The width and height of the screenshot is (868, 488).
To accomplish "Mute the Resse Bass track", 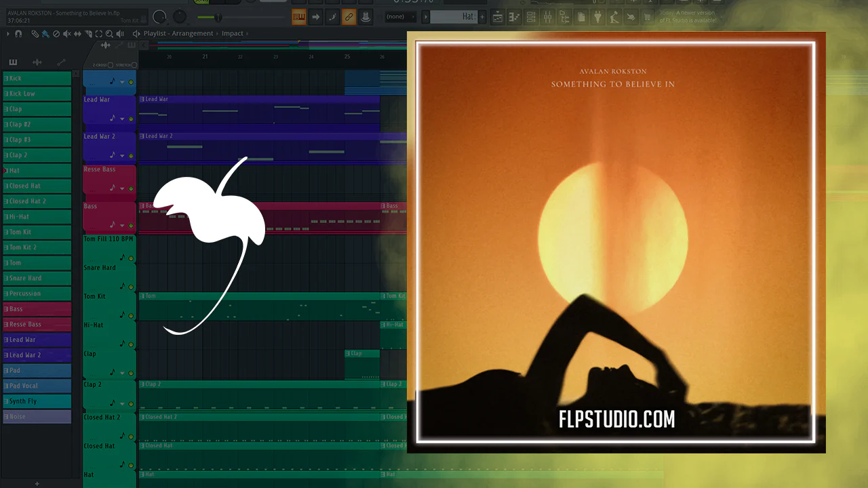I will [x=131, y=188].
